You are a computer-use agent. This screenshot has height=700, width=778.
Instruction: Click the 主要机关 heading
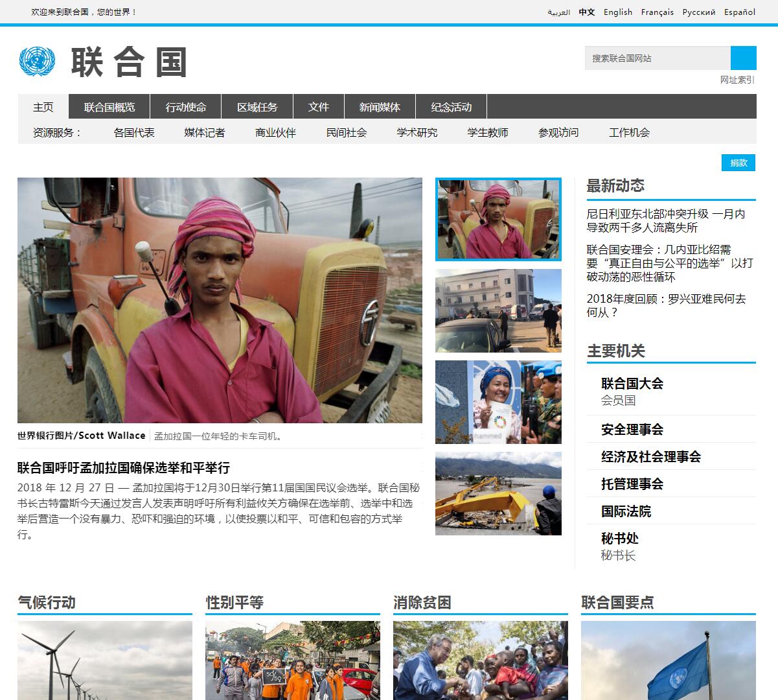[615, 351]
